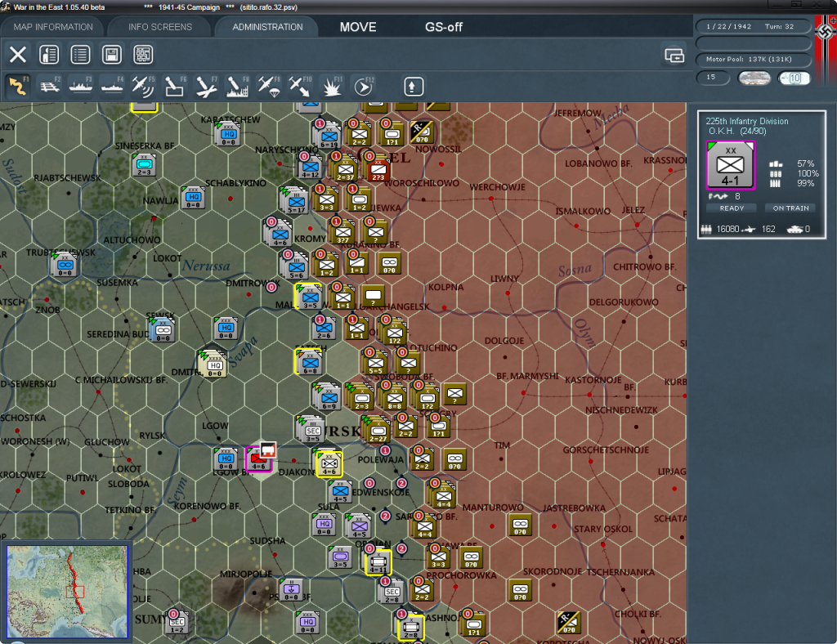837x644 pixels.
Task: Select the yellow-bordered 4=6 unit near Djakonowo
Action: [x=329, y=464]
